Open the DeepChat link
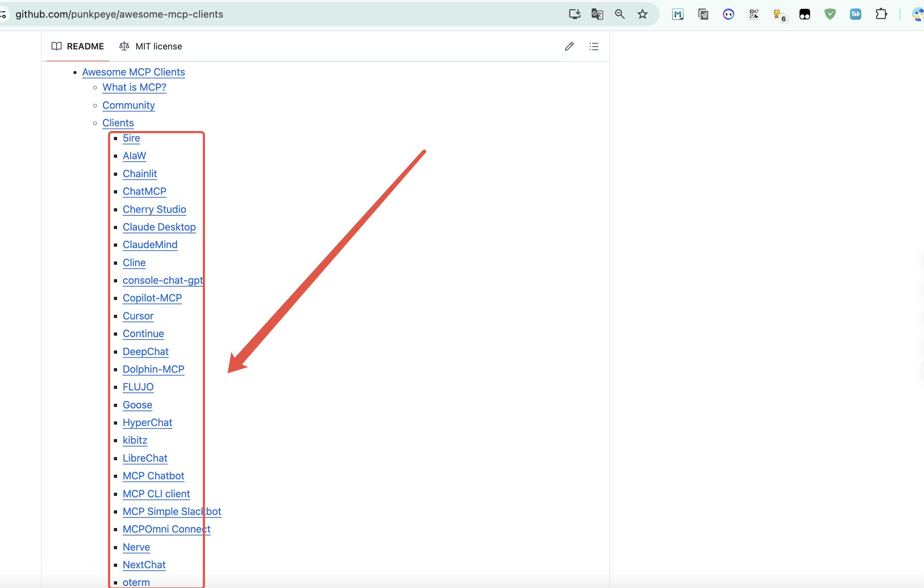 (145, 352)
